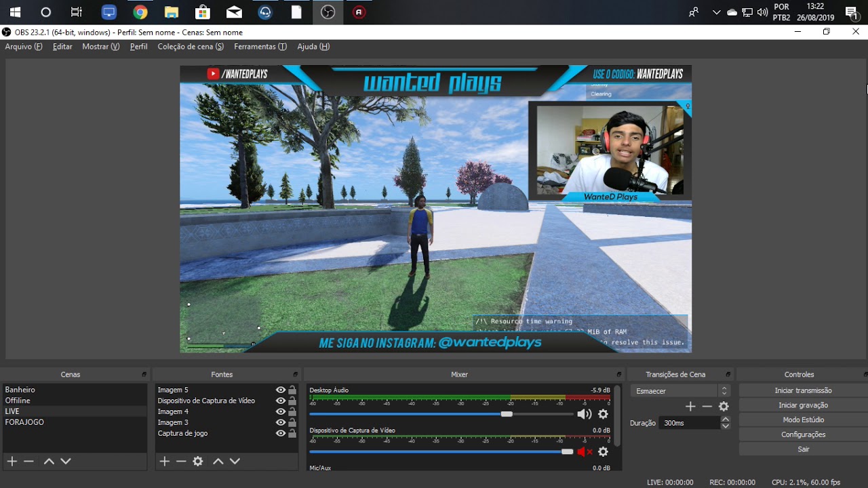Image resolution: width=868 pixels, height=488 pixels.
Task: Select Banheiro scene
Action: [75, 390]
